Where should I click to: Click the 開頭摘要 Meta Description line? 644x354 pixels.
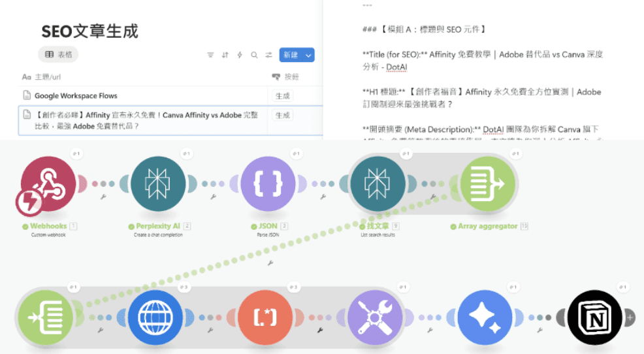481,129
